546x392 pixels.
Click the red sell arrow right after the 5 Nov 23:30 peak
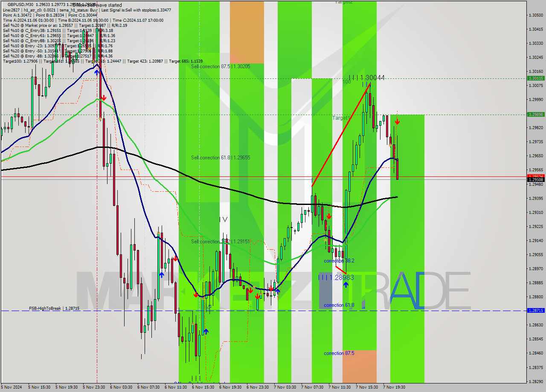coord(104,98)
